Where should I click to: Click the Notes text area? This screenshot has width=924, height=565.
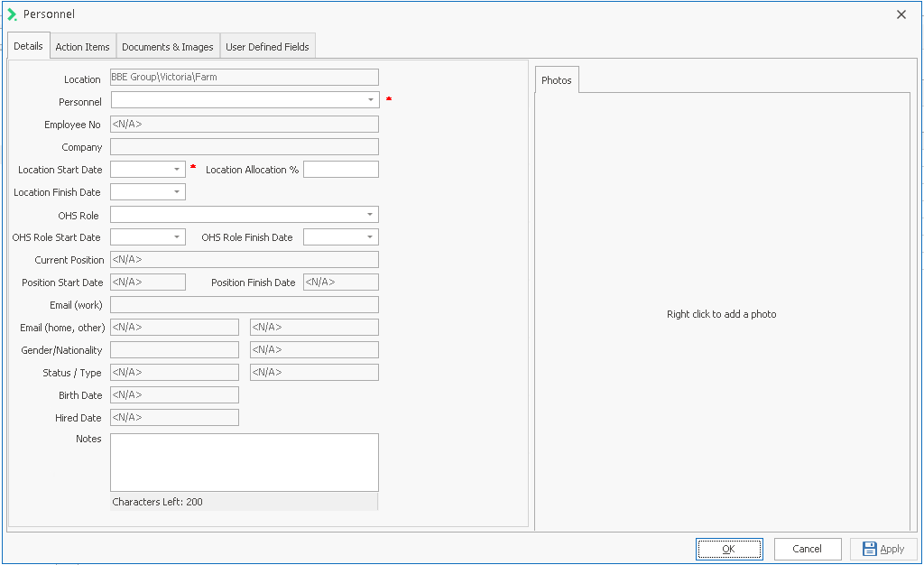(x=244, y=463)
